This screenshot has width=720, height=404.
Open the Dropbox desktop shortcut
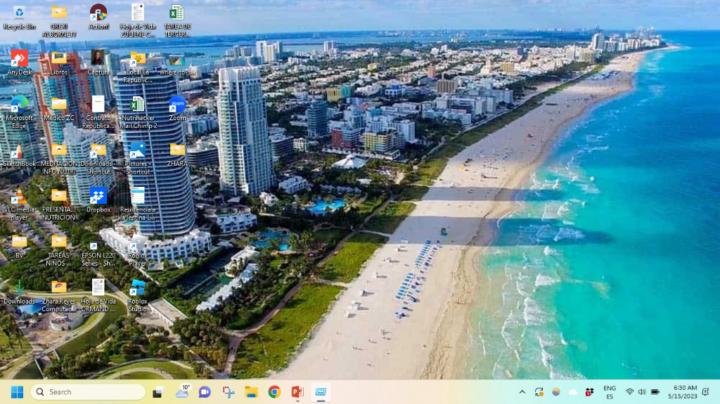[x=98, y=196]
